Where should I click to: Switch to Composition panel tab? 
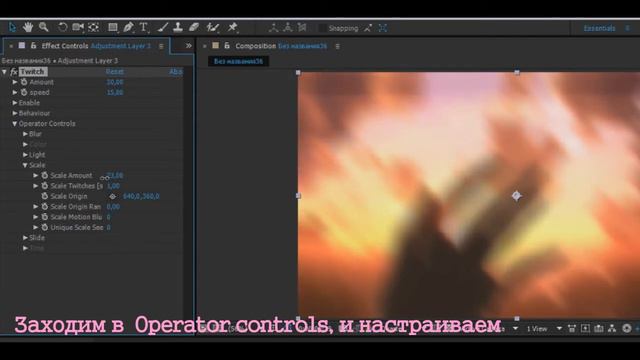281,46
